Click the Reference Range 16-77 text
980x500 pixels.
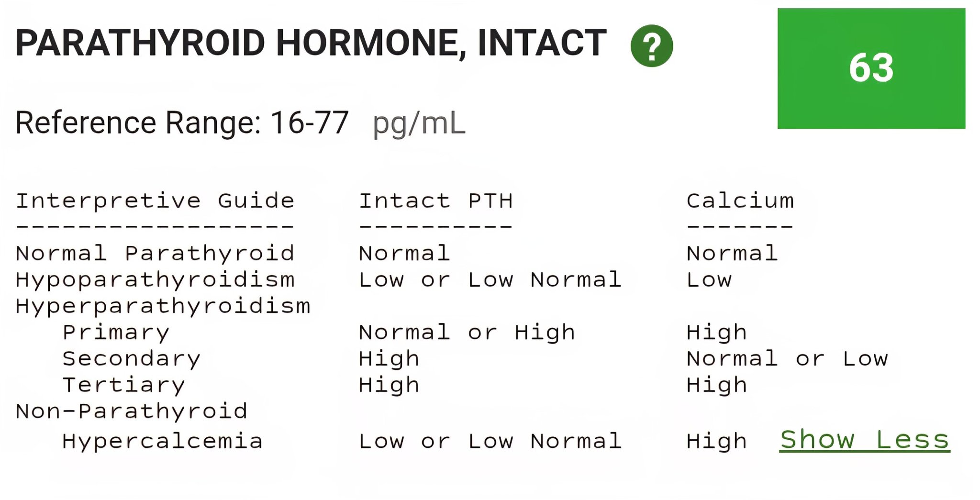pos(182,123)
